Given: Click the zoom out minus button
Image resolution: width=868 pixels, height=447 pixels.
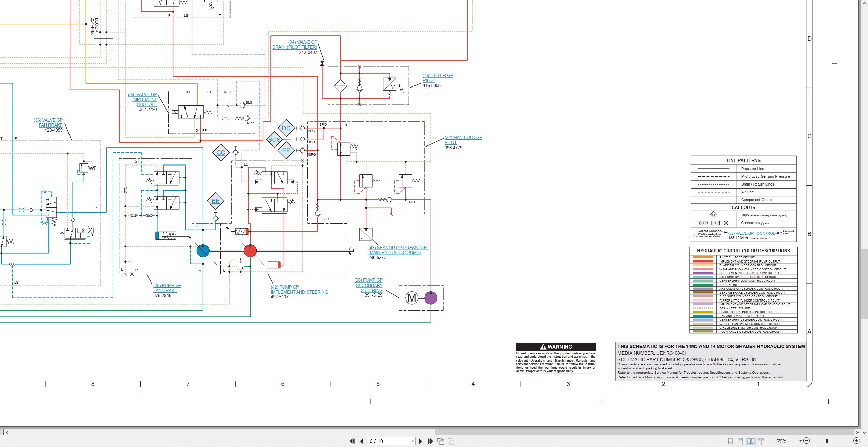Looking at the screenshot, I should tap(807, 441).
